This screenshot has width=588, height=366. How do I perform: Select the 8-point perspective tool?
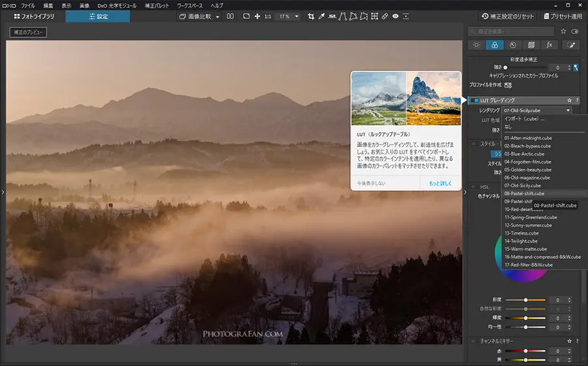pyautogui.click(x=364, y=16)
